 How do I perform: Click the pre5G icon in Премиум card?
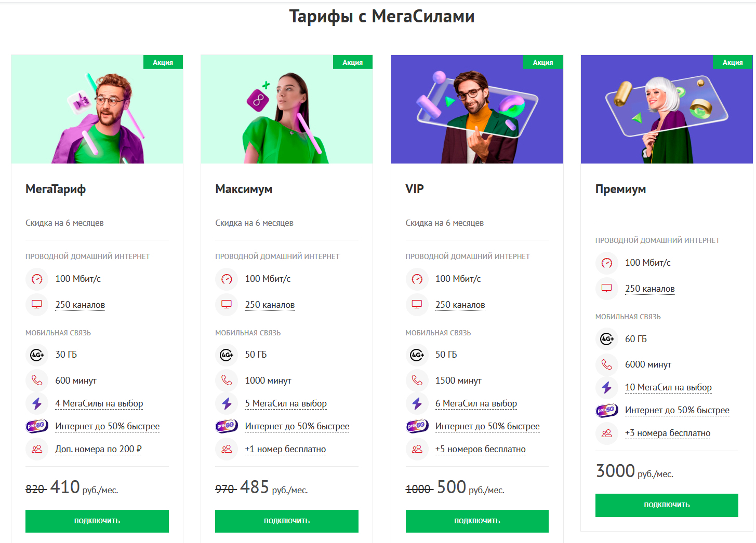[607, 410]
